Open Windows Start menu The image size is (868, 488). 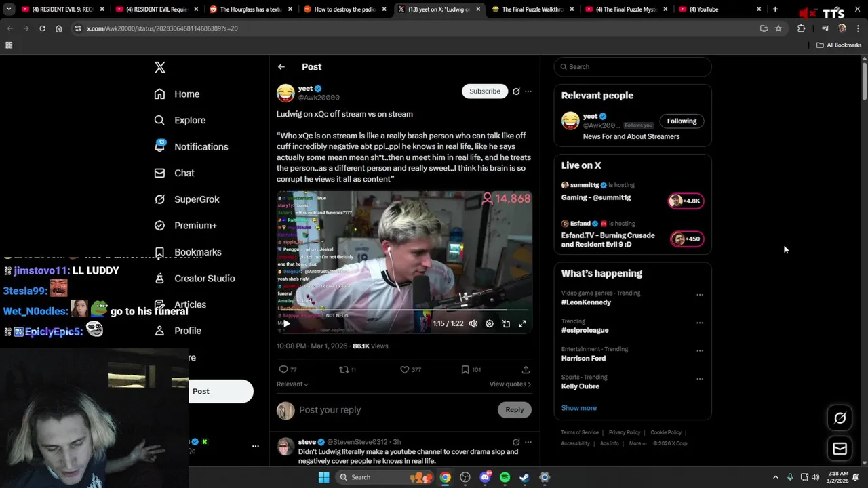323,477
